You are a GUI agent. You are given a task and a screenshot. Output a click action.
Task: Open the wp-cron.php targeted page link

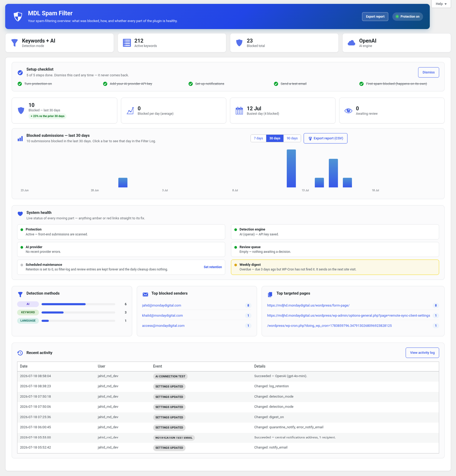(329, 326)
